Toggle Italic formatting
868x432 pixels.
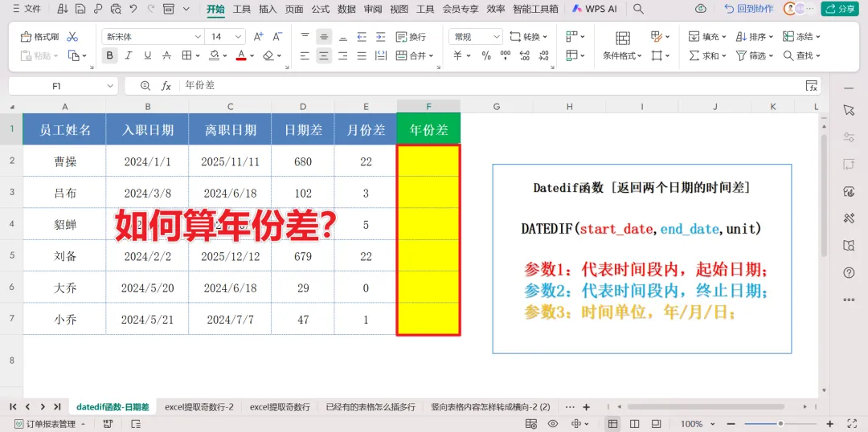click(129, 55)
